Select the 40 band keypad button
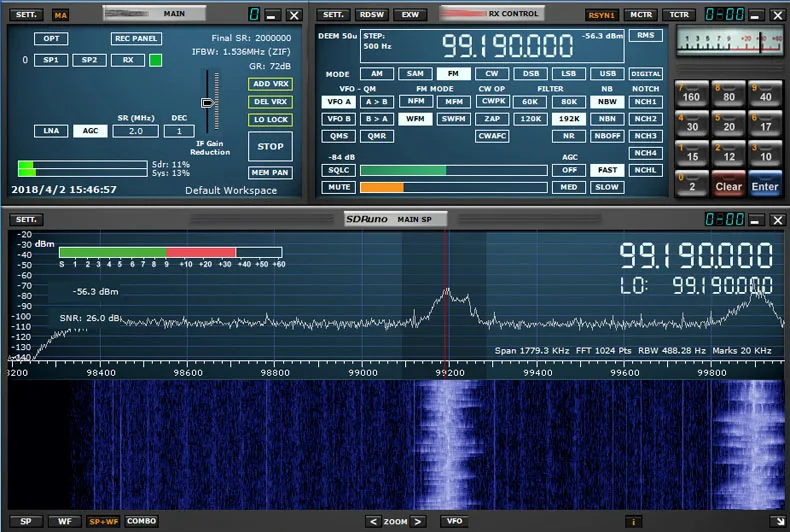The image size is (790, 532). coord(765,94)
